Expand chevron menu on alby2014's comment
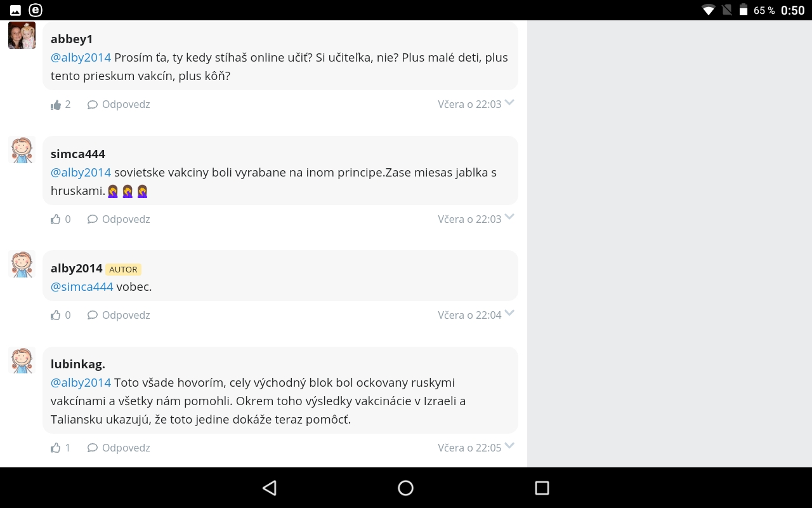This screenshot has width=812, height=508. 509,314
